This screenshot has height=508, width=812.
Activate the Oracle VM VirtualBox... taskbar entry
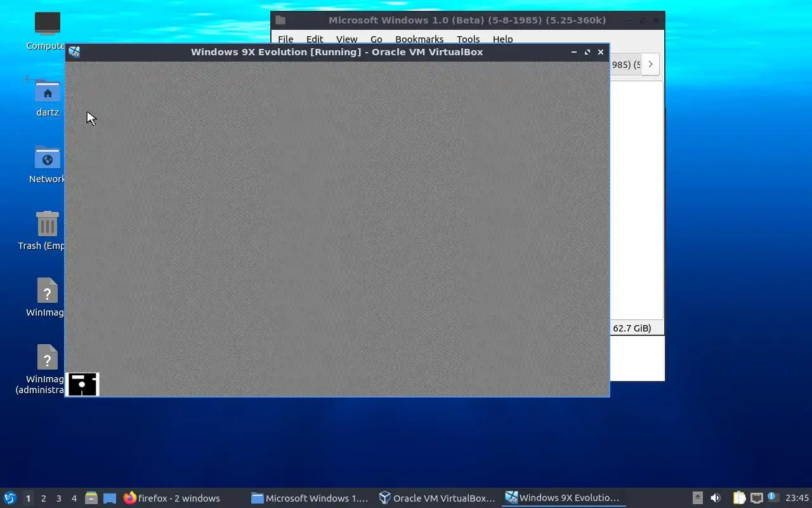438,498
